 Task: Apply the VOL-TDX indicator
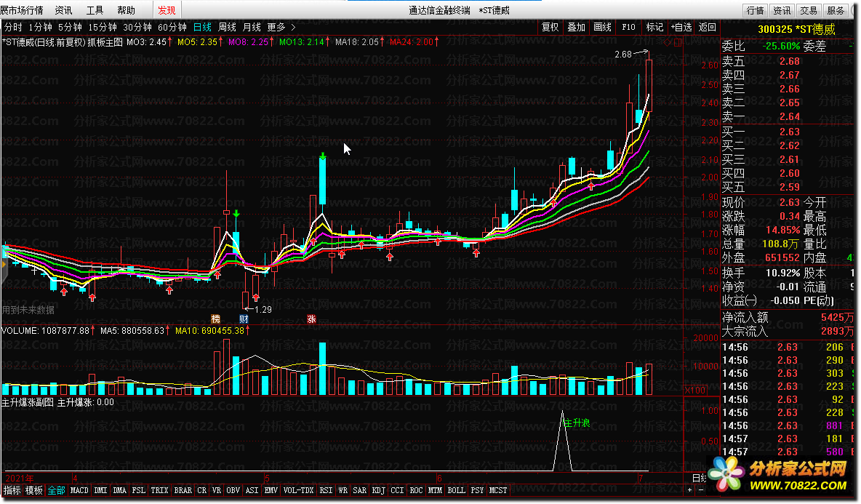tap(298, 490)
